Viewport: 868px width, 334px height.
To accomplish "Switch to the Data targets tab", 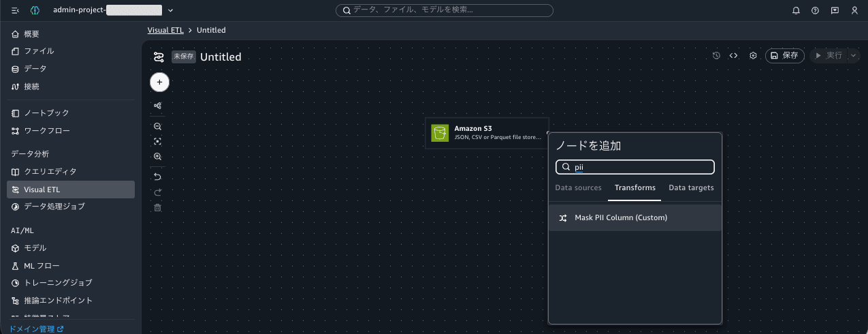I will [x=691, y=188].
